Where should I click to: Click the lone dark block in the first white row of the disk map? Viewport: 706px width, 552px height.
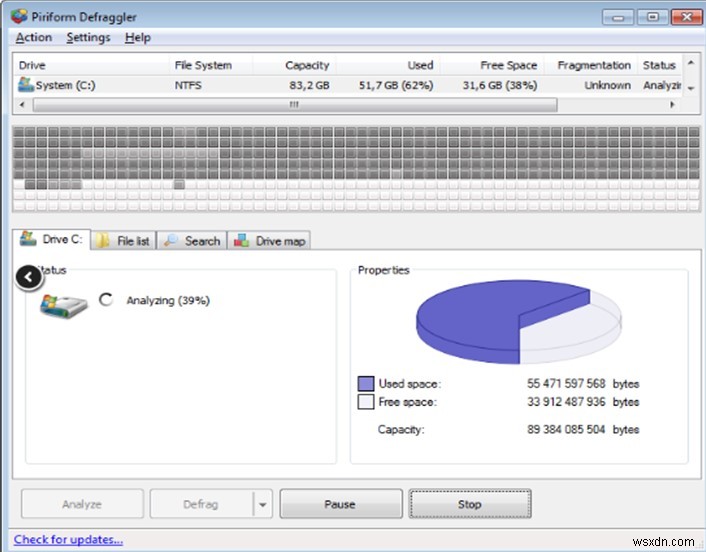(179, 184)
